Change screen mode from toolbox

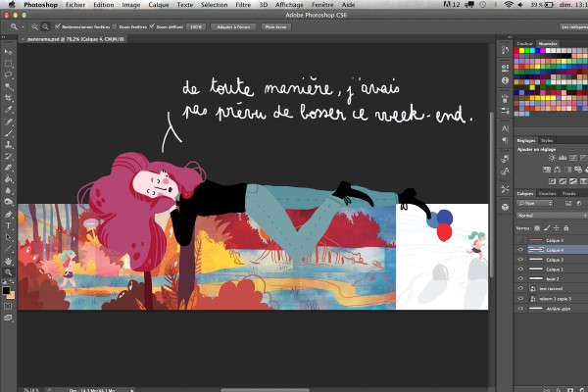coord(8,318)
